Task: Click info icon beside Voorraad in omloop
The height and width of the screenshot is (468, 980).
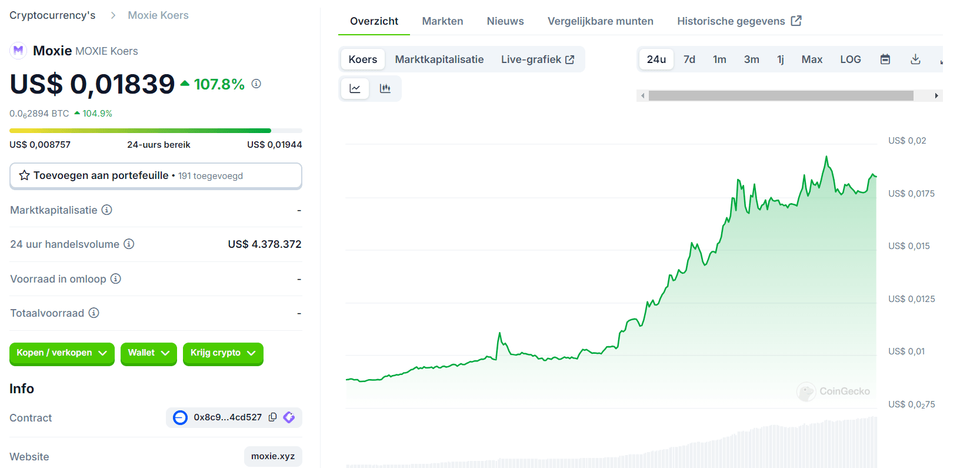Action: (116, 279)
